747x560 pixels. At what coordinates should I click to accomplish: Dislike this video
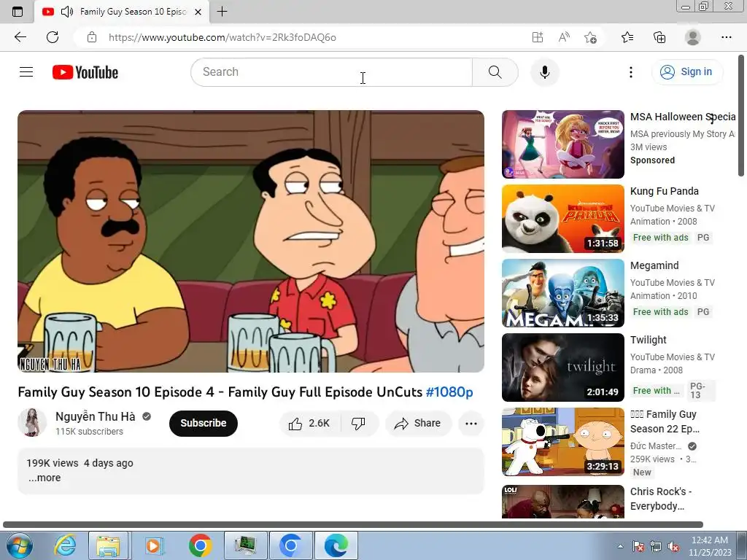tap(358, 424)
